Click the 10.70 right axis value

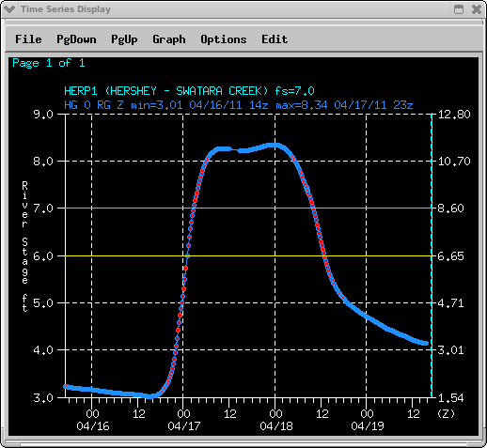[x=454, y=162]
